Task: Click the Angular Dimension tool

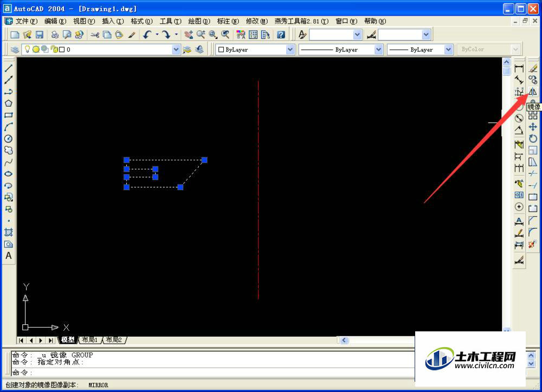Action: [x=519, y=130]
